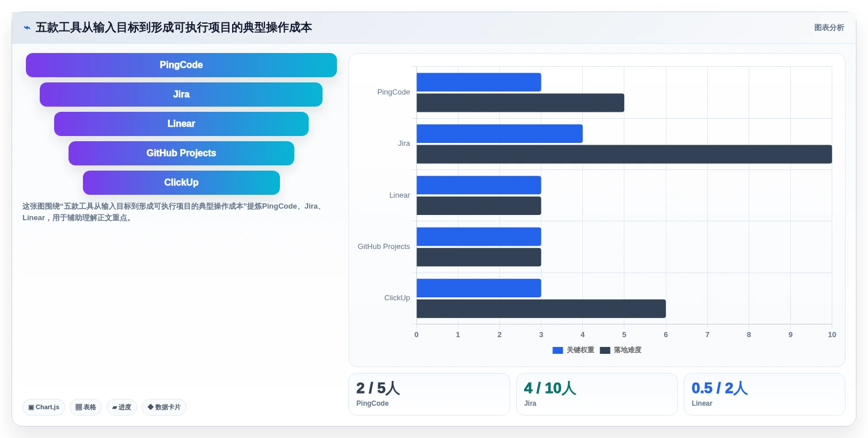The image size is (868, 438).
Task: Select the Jira funnel bar
Action: point(181,95)
